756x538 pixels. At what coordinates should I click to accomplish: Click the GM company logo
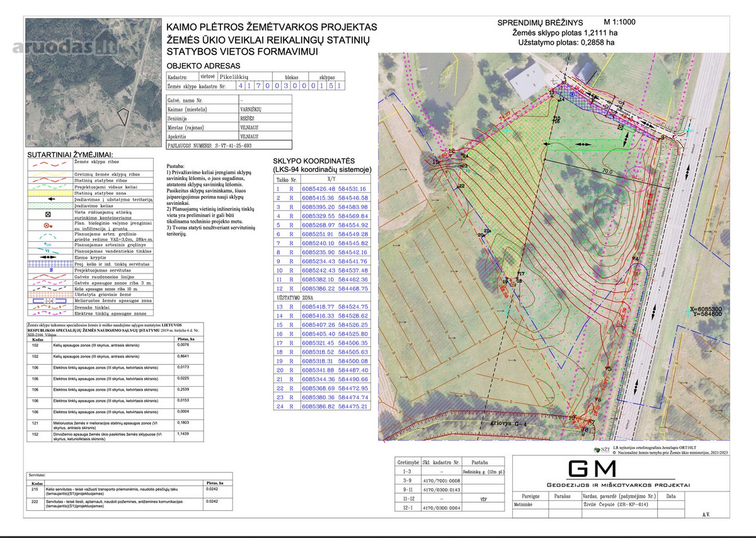point(592,468)
